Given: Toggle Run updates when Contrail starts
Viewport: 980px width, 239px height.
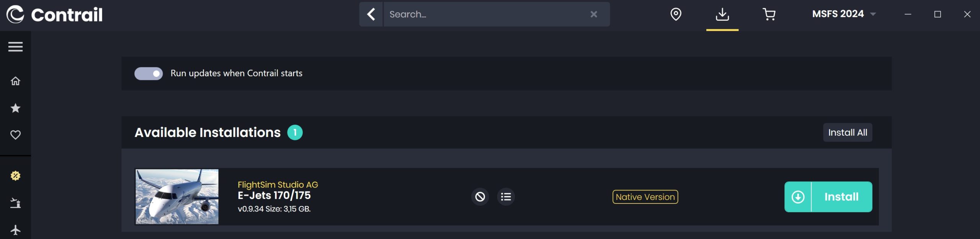Looking at the screenshot, I should point(149,73).
